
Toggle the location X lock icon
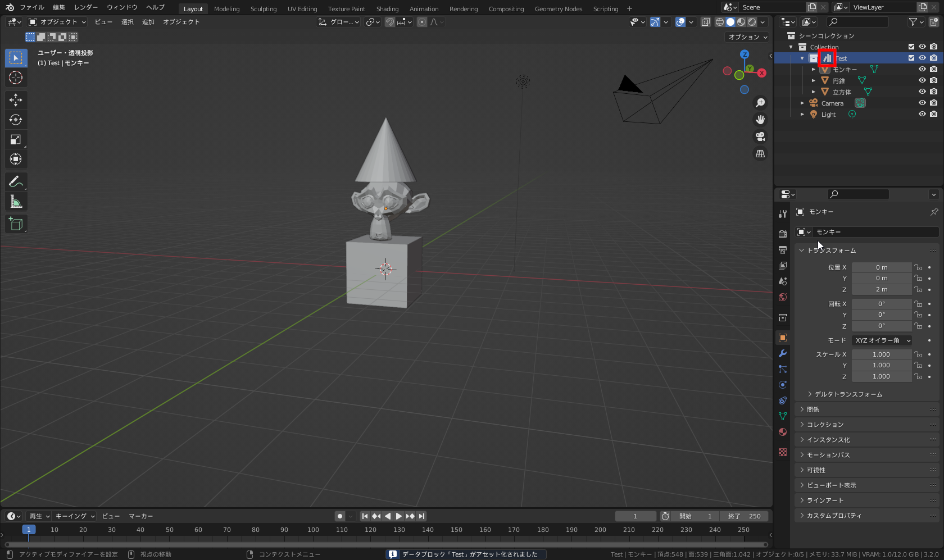(918, 267)
